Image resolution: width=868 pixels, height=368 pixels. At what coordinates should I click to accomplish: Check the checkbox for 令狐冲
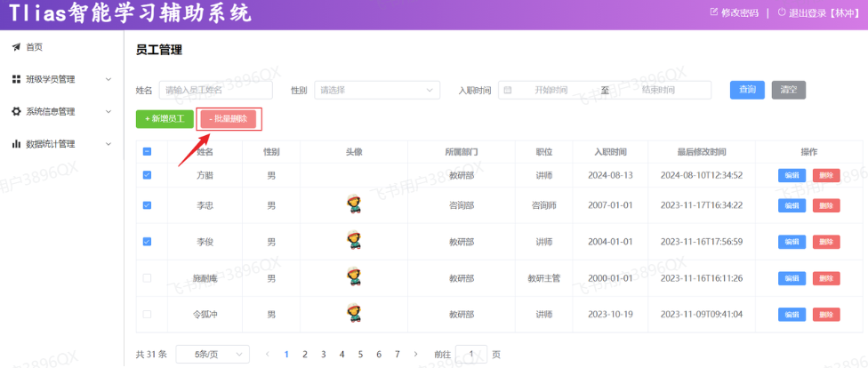click(x=148, y=315)
